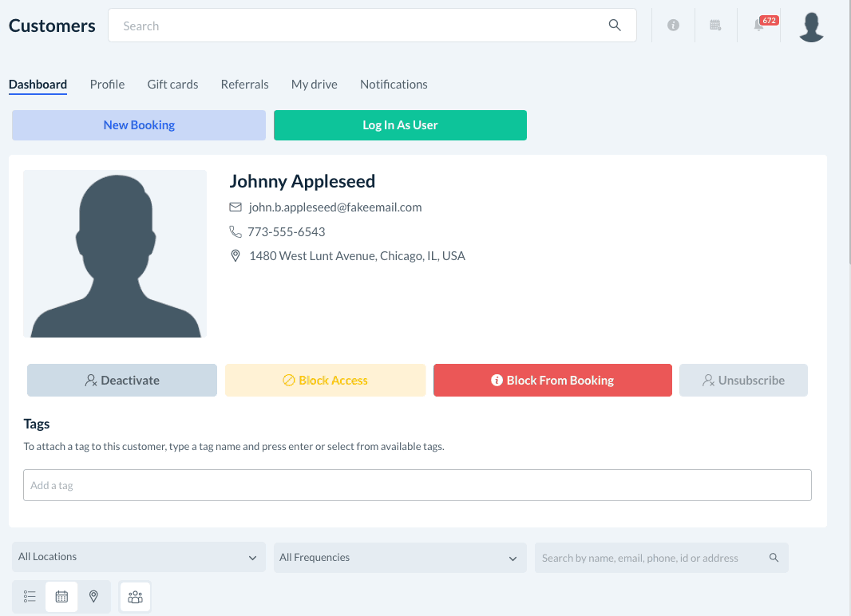Click the Johnny Appleseed name heading

tap(303, 181)
